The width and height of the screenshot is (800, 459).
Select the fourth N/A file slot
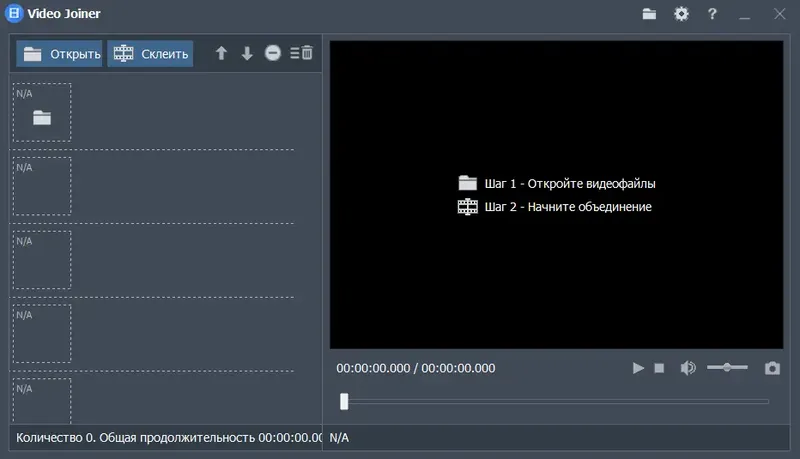tap(42, 334)
